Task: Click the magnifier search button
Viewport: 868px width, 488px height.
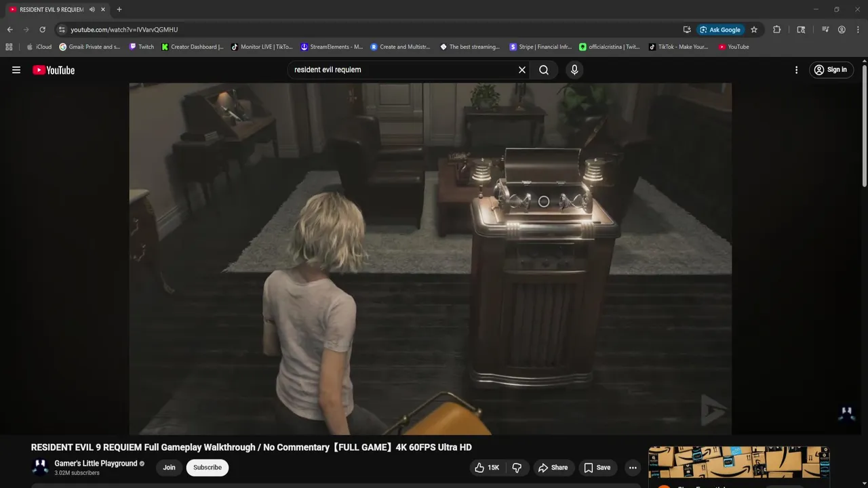Action: click(544, 70)
